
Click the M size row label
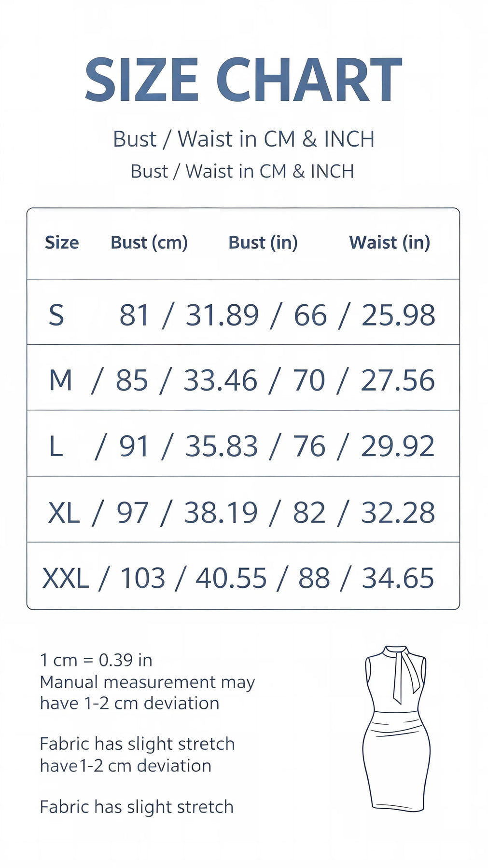point(61,380)
